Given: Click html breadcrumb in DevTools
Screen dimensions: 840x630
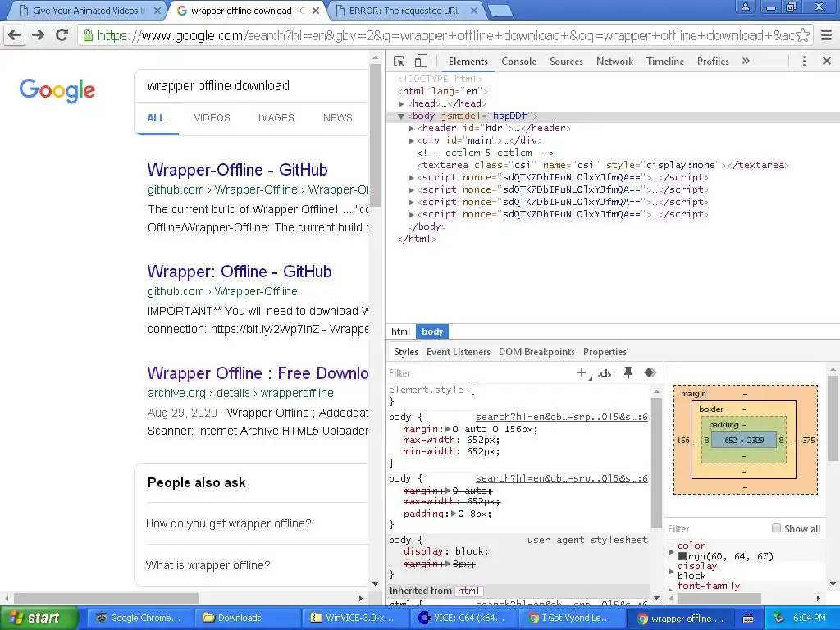Looking at the screenshot, I should [x=400, y=331].
